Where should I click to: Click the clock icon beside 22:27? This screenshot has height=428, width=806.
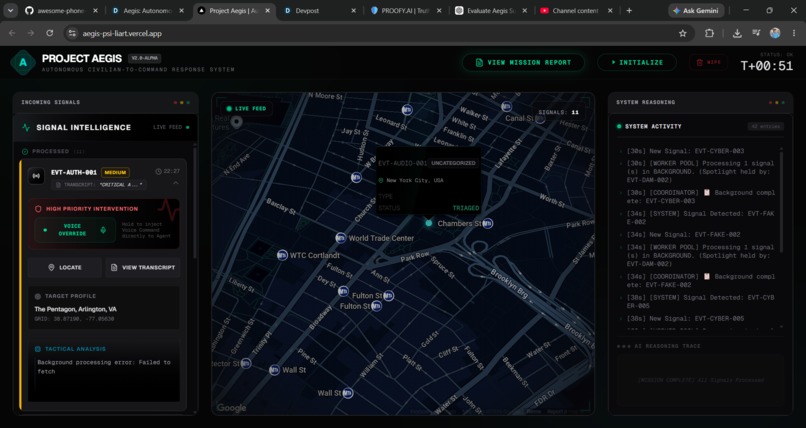click(x=158, y=171)
